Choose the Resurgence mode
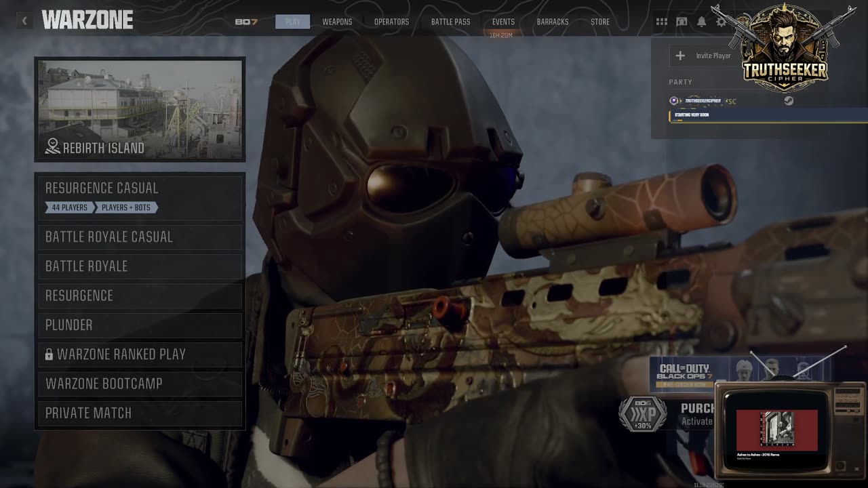The height and width of the screenshot is (488, 868). click(140, 296)
